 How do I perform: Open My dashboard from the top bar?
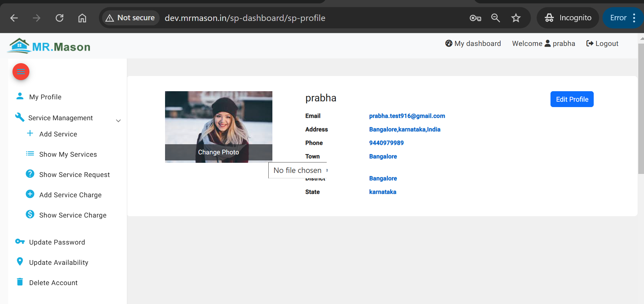(473, 43)
